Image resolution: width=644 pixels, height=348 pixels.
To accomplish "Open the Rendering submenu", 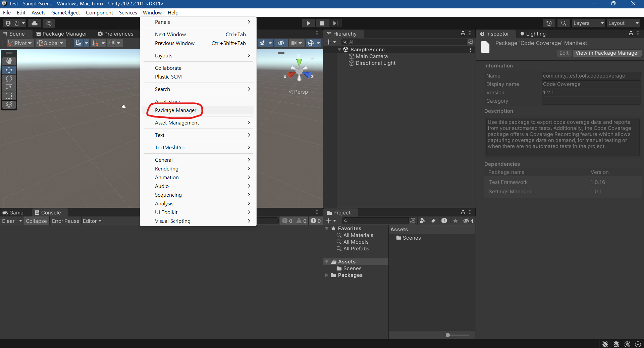I will tap(198, 168).
